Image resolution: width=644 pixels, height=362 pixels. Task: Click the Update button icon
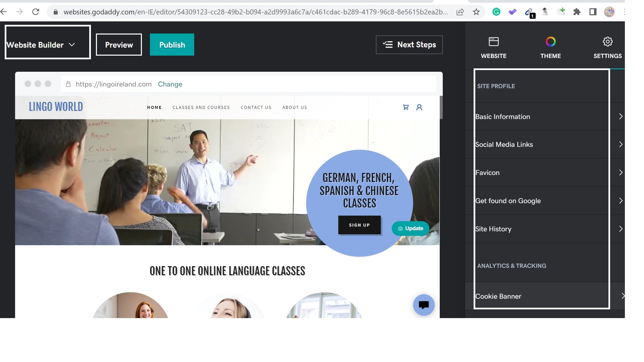point(400,229)
